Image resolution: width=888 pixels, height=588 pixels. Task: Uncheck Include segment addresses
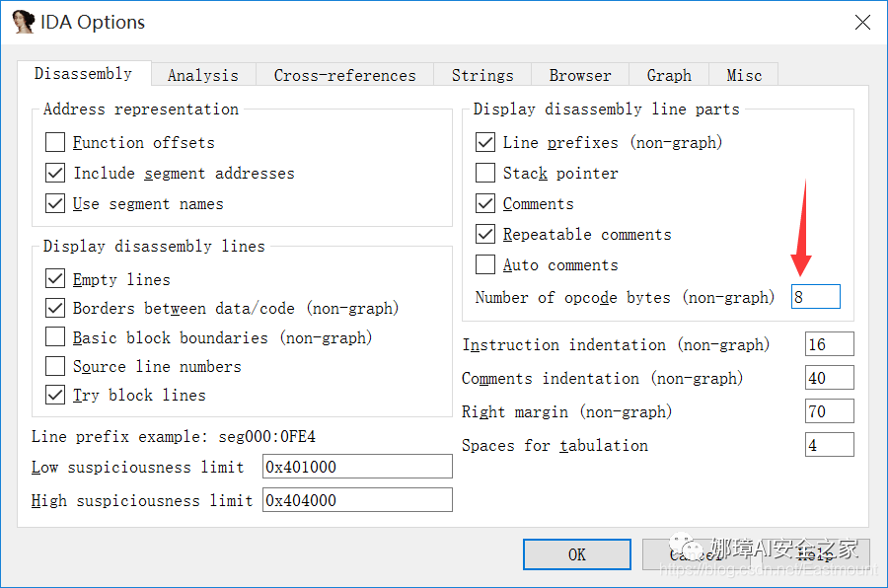[x=55, y=173]
